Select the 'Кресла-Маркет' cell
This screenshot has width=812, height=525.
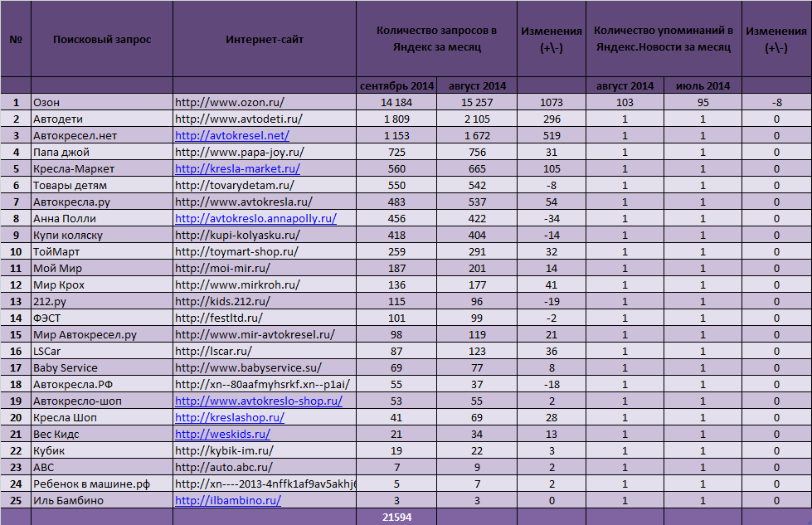click(102, 169)
